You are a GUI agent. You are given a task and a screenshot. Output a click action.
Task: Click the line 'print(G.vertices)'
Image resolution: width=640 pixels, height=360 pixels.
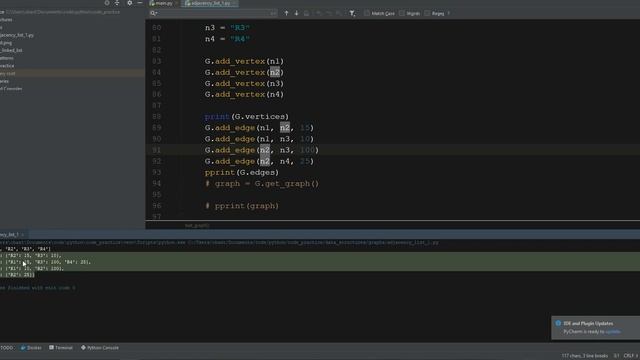tap(247, 117)
